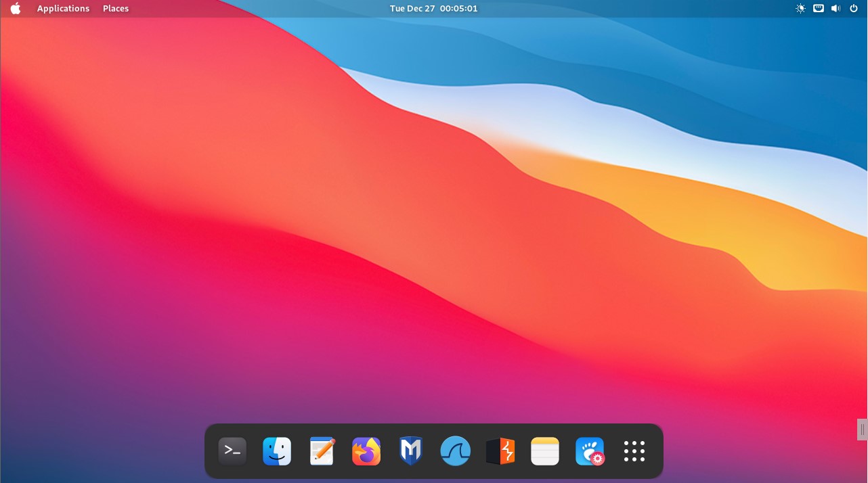Viewport: 868px width, 483px height.
Task: Open Wireshark shark fin icon
Action: coord(456,451)
